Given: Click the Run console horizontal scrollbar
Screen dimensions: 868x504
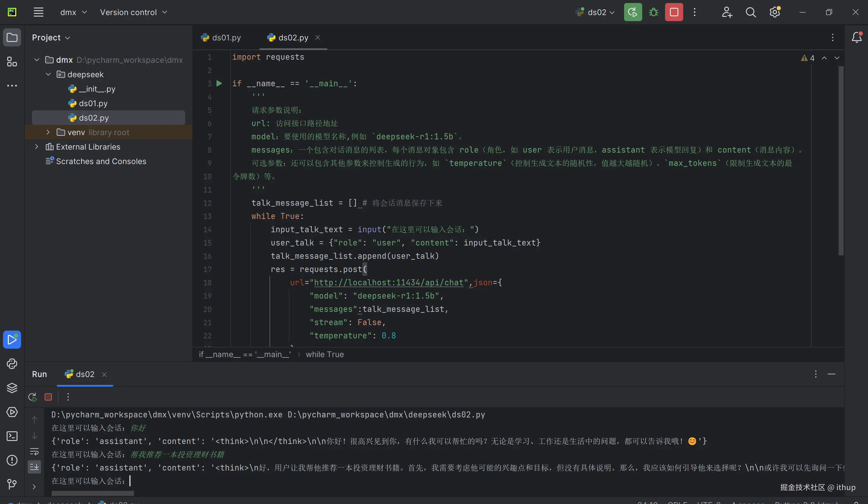Looking at the screenshot, I should pyautogui.click(x=92, y=493).
